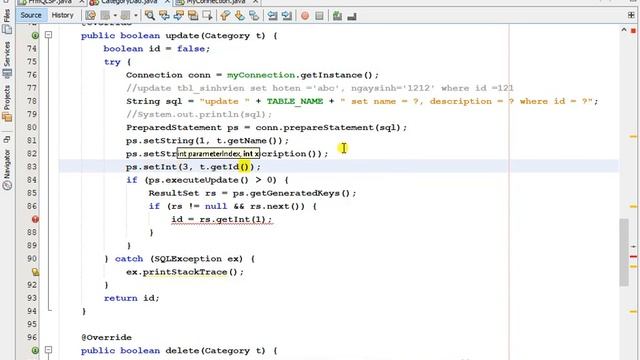Image resolution: width=640 pixels, height=360 pixels.
Task: Click 'id = rs.getInt(1);' error line
Action: pyautogui.click(x=222, y=219)
